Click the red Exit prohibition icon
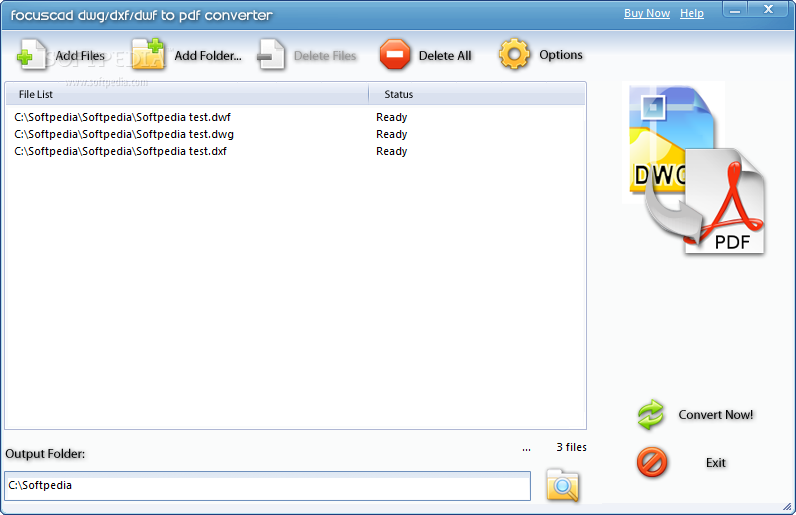This screenshot has height=515, width=796. coord(652,462)
